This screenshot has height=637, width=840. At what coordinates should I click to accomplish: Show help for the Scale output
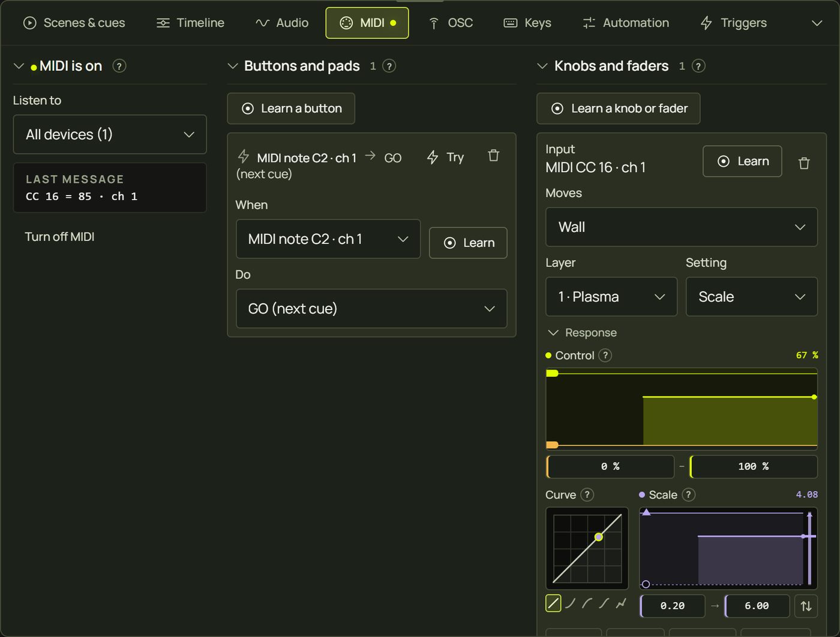(689, 495)
